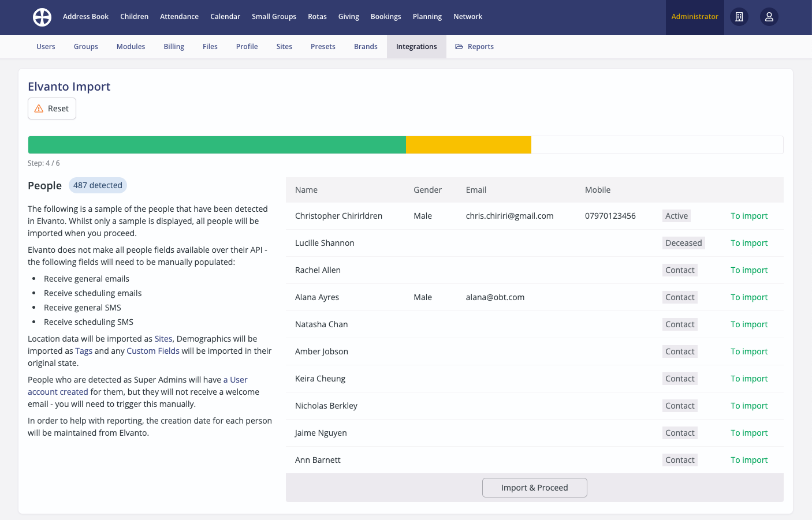Open the Children module
The image size is (812, 520).
pos(134,17)
